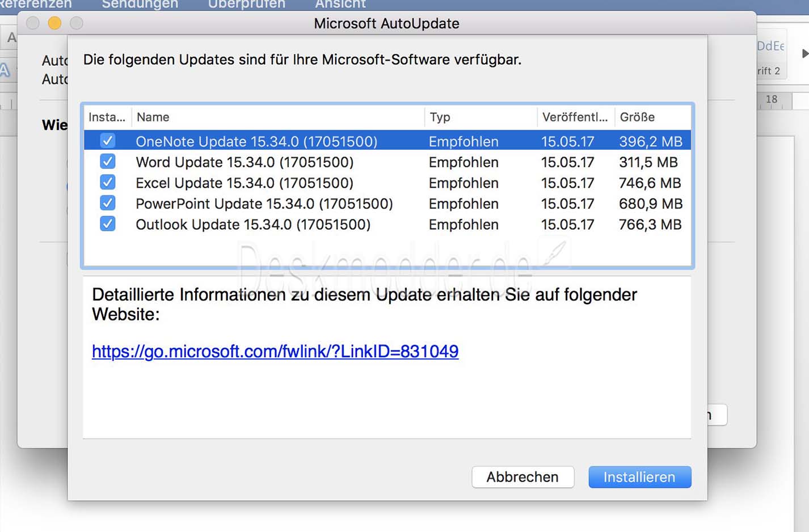Image resolution: width=809 pixels, height=532 pixels.
Task: Select the PowerPoint Update 15.34.0 row
Action: [x=387, y=203]
